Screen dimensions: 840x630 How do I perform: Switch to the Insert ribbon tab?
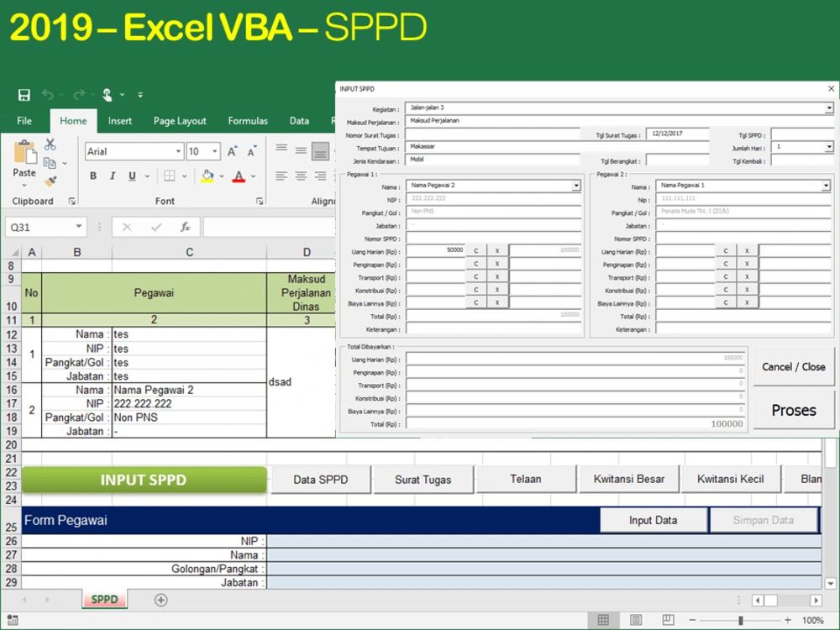(119, 121)
